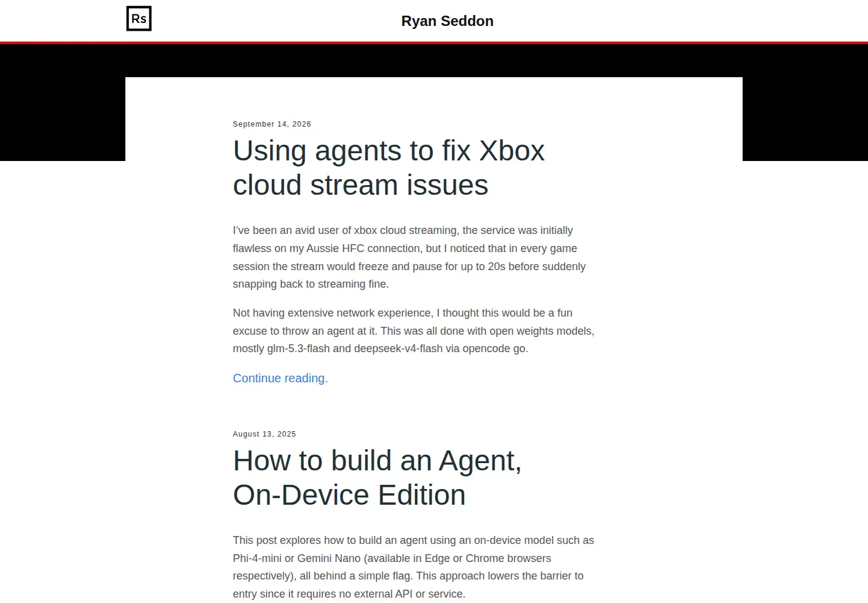Viewport: 868px width, 603px height.
Task: Click the paragraph starting "Not having extensive network experience"
Action: (x=414, y=330)
